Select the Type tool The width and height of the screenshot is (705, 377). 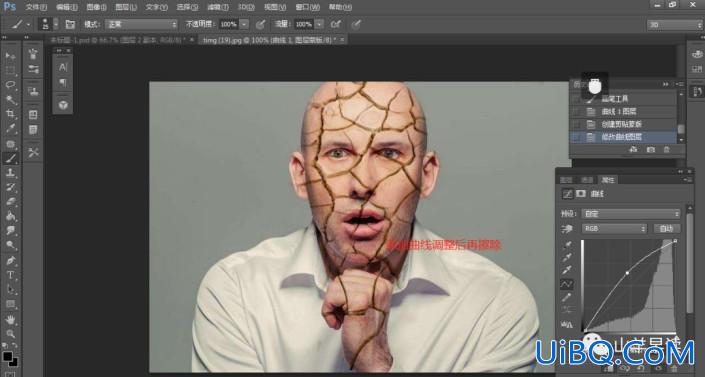coord(10,275)
